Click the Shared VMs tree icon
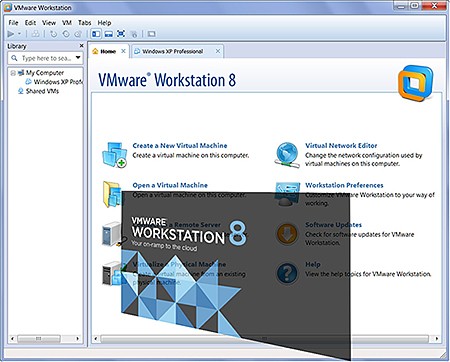This screenshot has height=362, width=450. point(20,91)
